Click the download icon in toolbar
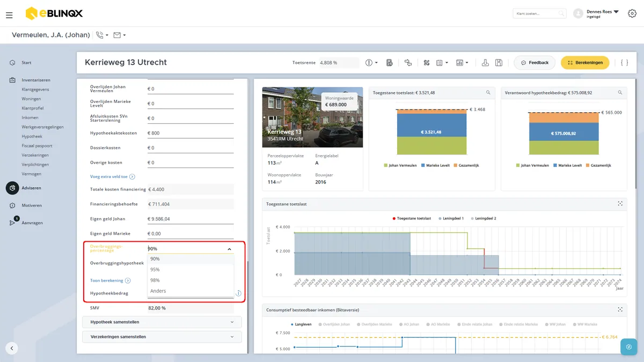Image resolution: width=644 pixels, height=362 pixels. (485, 63)
